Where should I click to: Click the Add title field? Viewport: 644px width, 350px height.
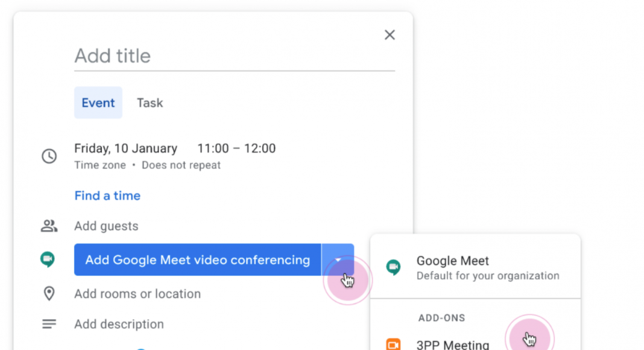coord(235,56)
